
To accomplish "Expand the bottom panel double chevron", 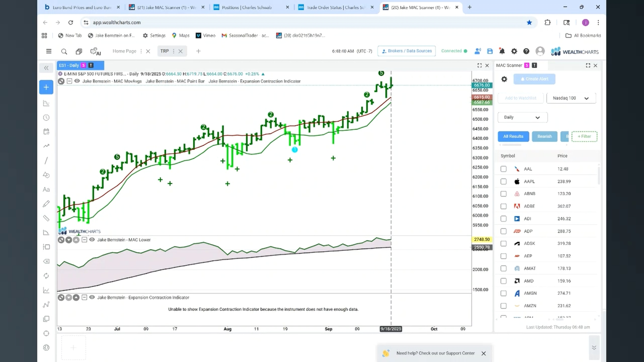I will click(x=594, y=348).
